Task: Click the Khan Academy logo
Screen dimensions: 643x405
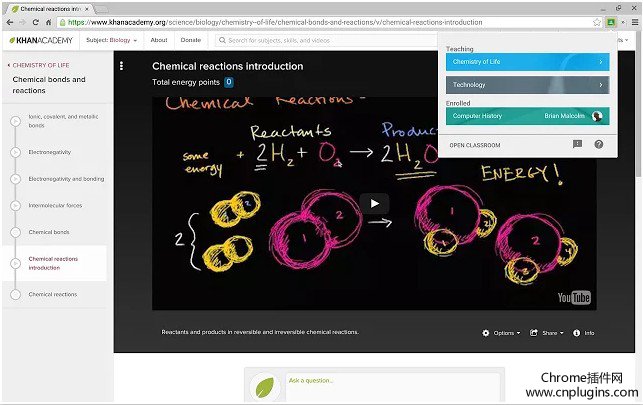Action: (41, 40)
